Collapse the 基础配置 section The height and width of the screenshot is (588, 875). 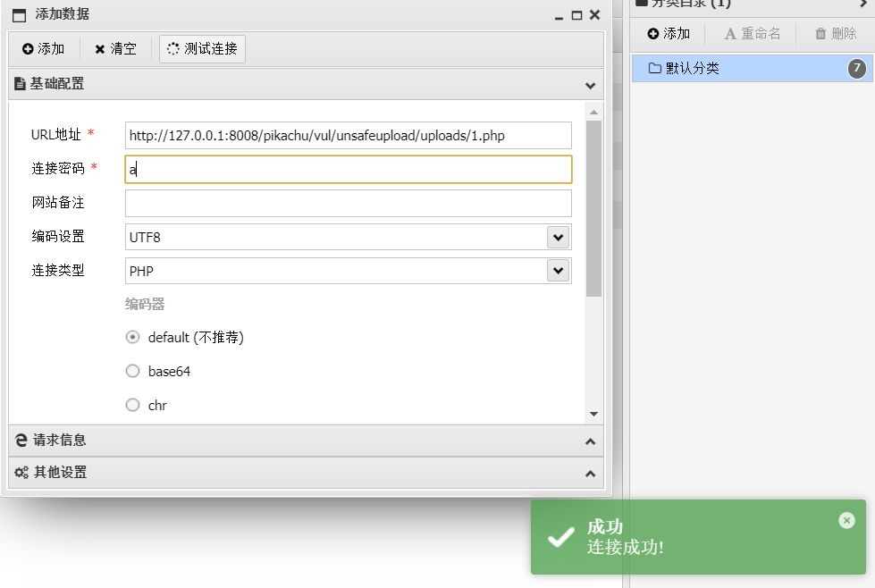(591, 86)
